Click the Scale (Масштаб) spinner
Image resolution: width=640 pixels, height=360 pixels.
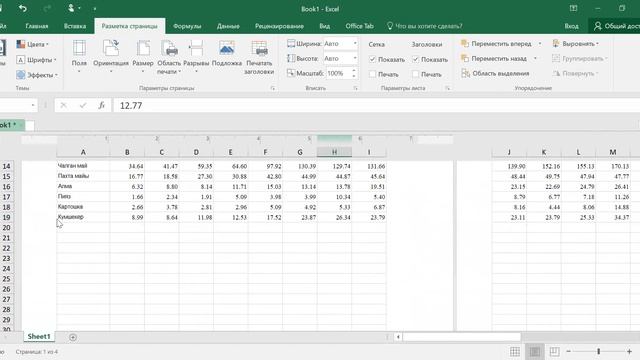click(354, 73)
